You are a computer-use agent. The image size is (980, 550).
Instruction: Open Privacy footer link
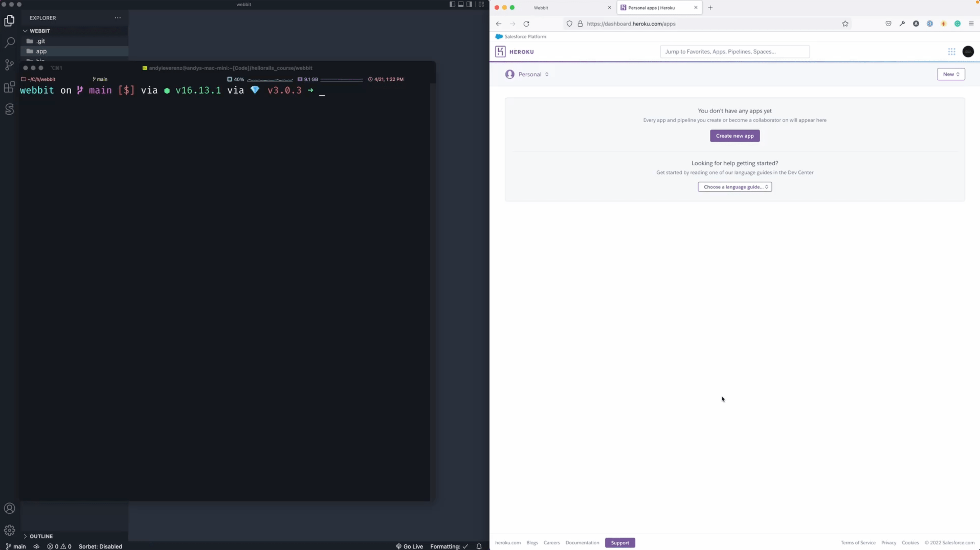(888, 543)
